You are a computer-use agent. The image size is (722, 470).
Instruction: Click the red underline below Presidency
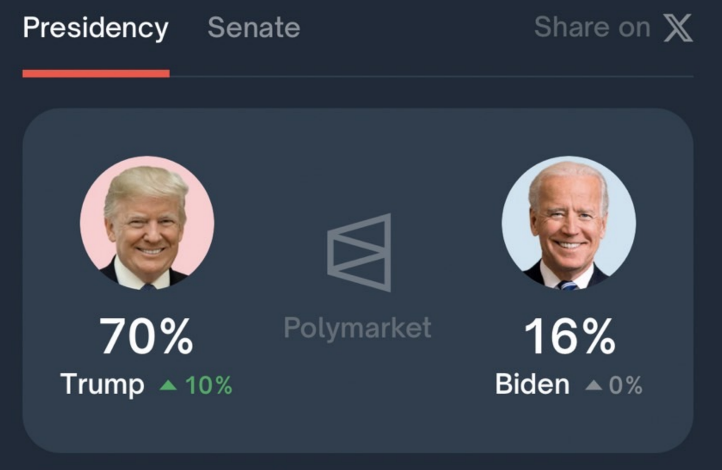coord(95,73)
